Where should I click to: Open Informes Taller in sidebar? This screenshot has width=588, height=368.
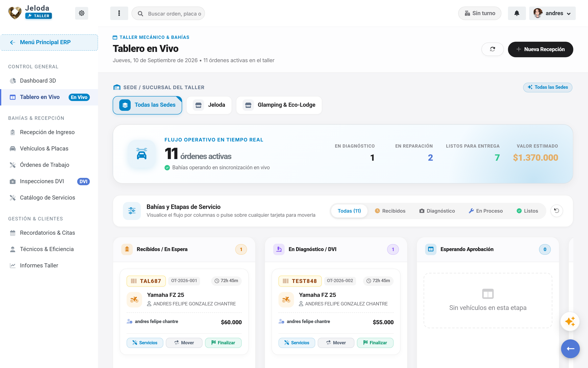[x=49, y=265]
